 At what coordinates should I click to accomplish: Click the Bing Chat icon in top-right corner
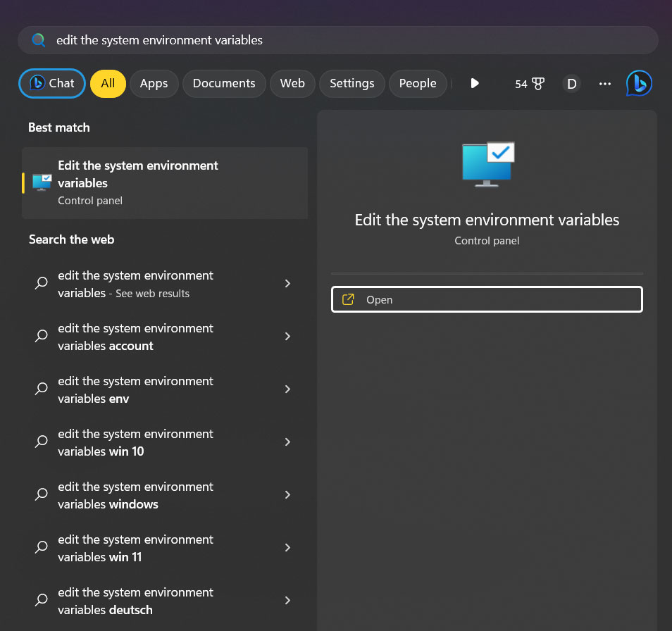(638, 83)
